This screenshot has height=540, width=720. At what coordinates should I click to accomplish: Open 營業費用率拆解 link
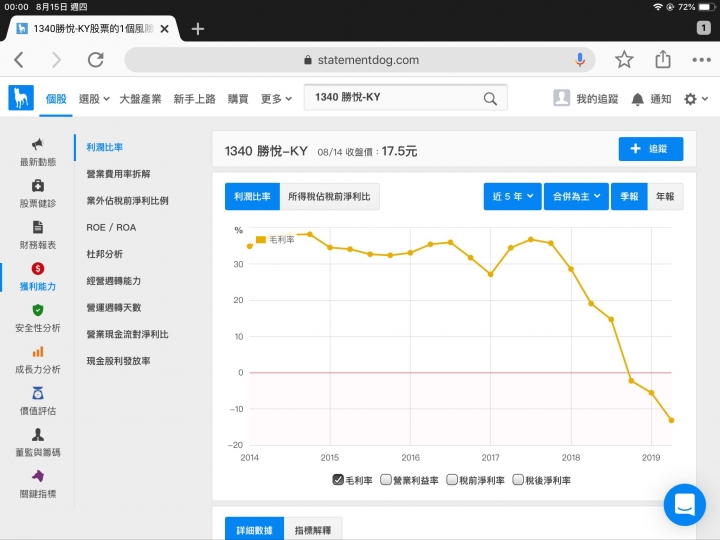coord(118,174)
